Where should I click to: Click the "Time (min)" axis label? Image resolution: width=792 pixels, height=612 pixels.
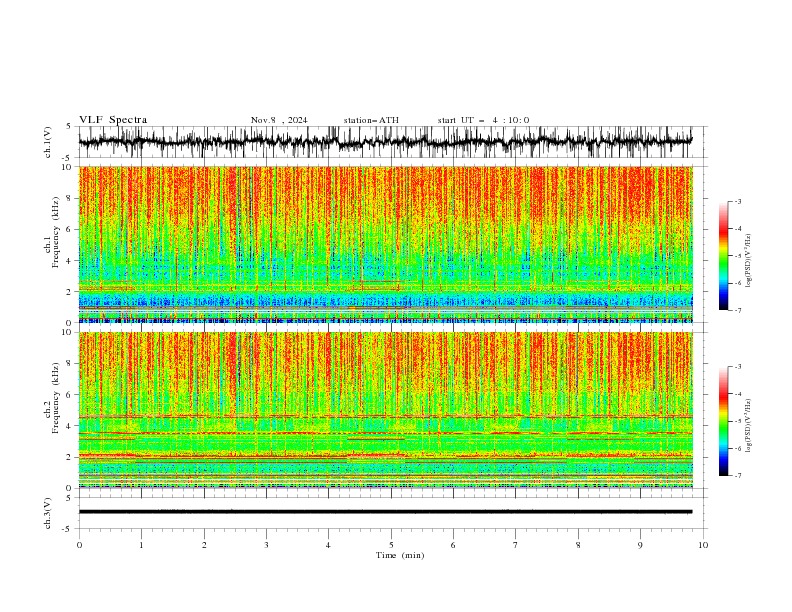(400, 555)
